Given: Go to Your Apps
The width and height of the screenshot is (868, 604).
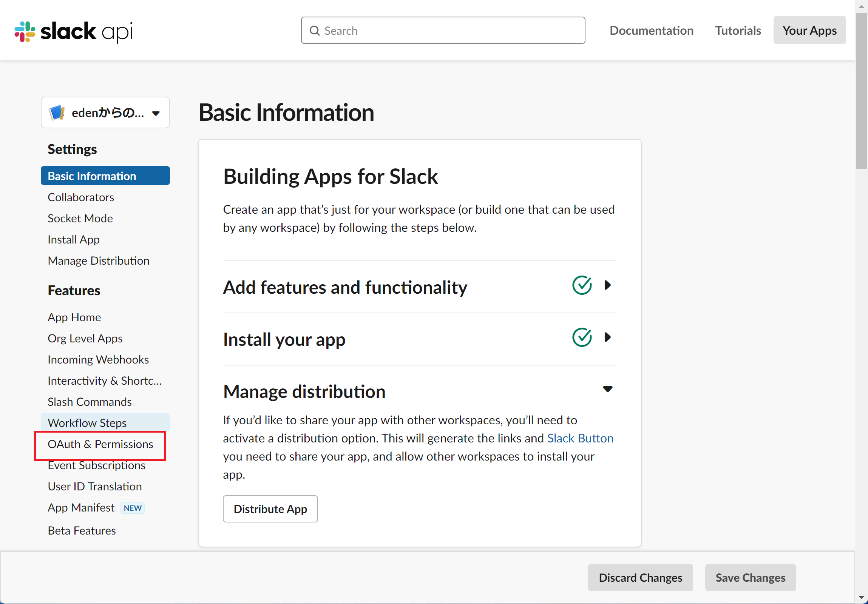Looking at the screenshot, I should pos(809,31).
